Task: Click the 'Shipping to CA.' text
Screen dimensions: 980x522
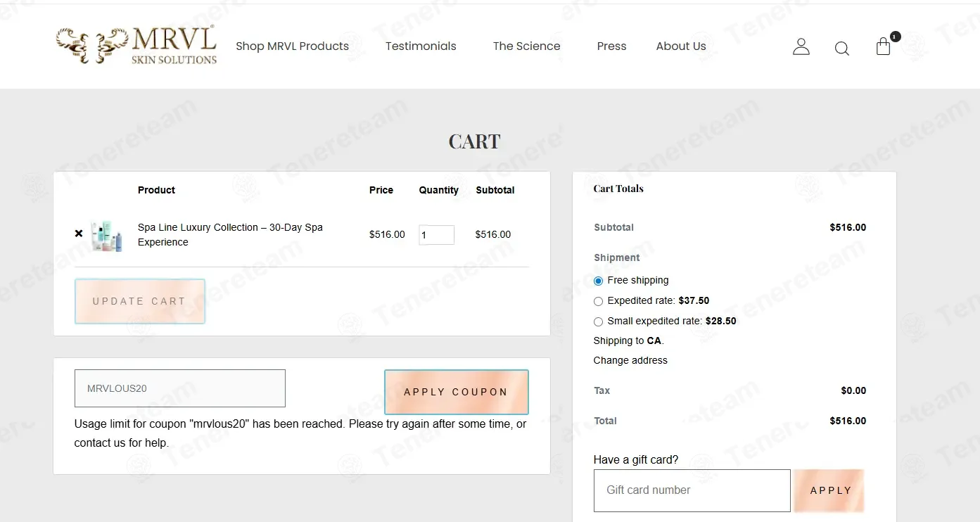Action: point(629,340)
